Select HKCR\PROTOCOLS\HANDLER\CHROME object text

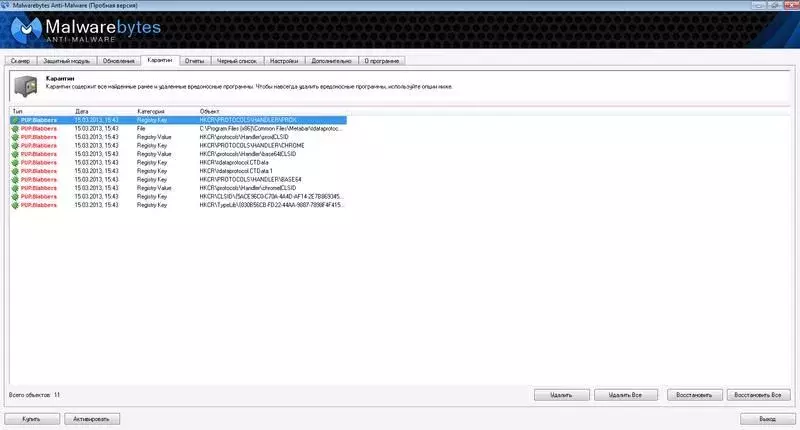coord(252,146)
